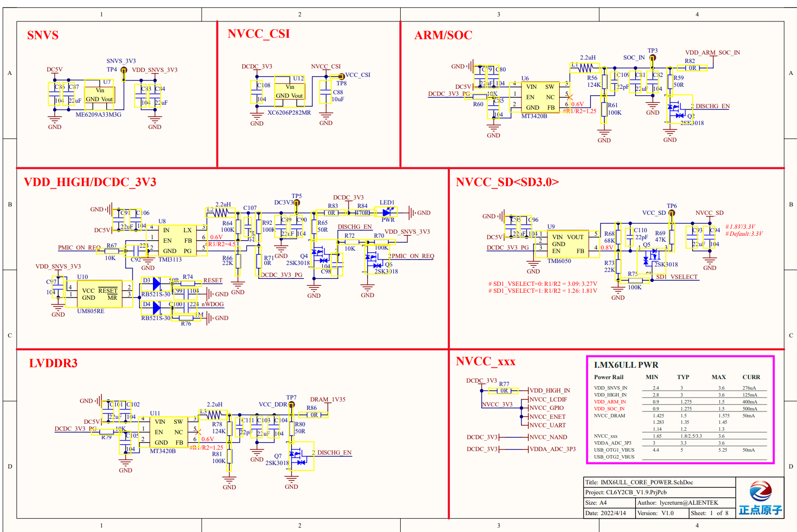
Task: Click the NVCC_xxx section title
Action: [486, 361]
